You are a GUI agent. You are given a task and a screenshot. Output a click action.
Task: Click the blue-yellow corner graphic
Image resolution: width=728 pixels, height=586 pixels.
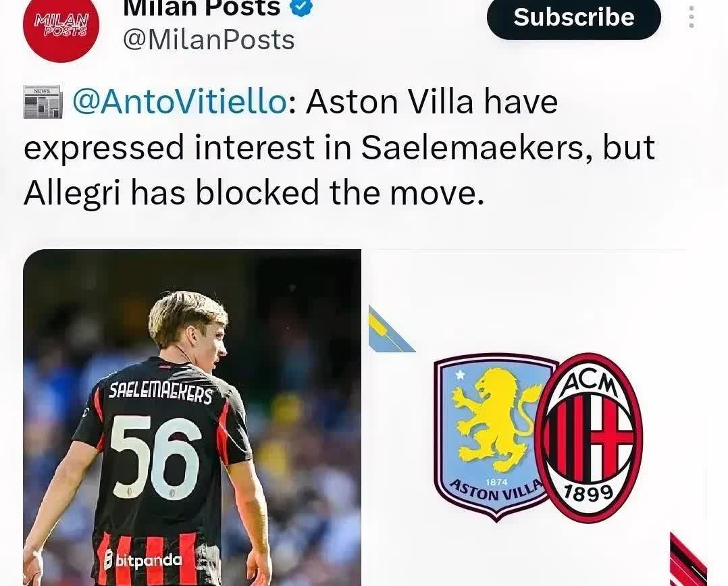[391, 329]
